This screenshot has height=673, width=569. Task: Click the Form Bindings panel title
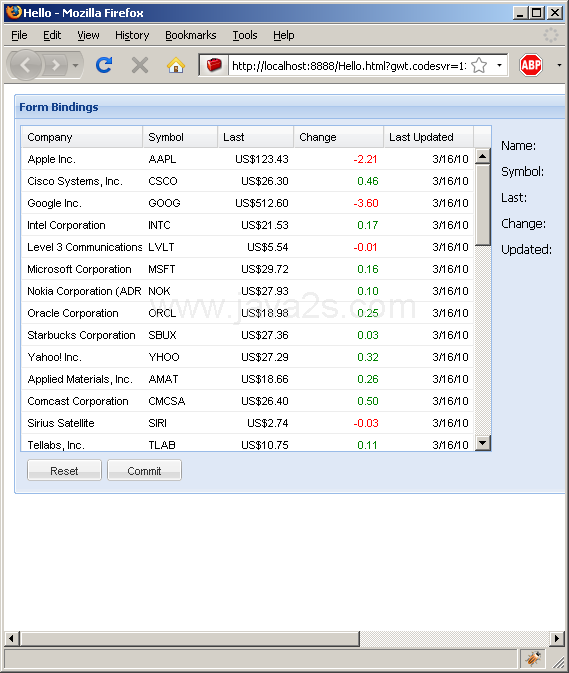pos(59,107)
